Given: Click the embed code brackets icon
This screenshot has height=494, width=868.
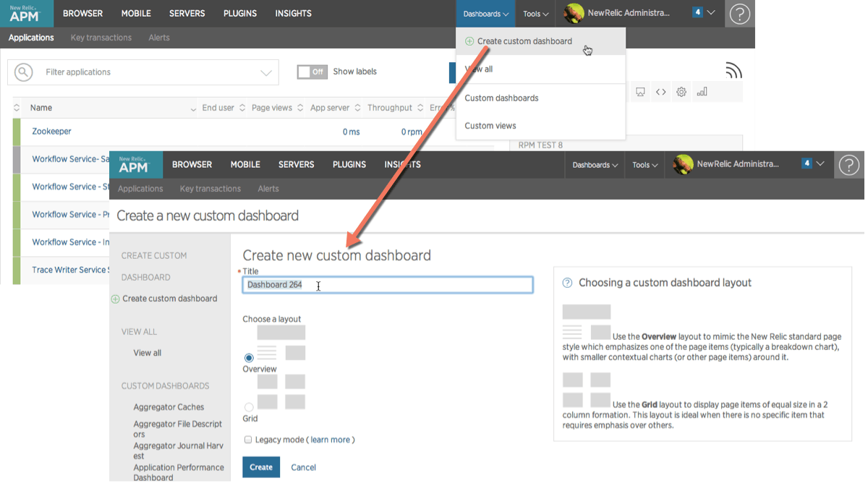Looking at the screenshot, I should pyautogui.click(x=660, y=92).
